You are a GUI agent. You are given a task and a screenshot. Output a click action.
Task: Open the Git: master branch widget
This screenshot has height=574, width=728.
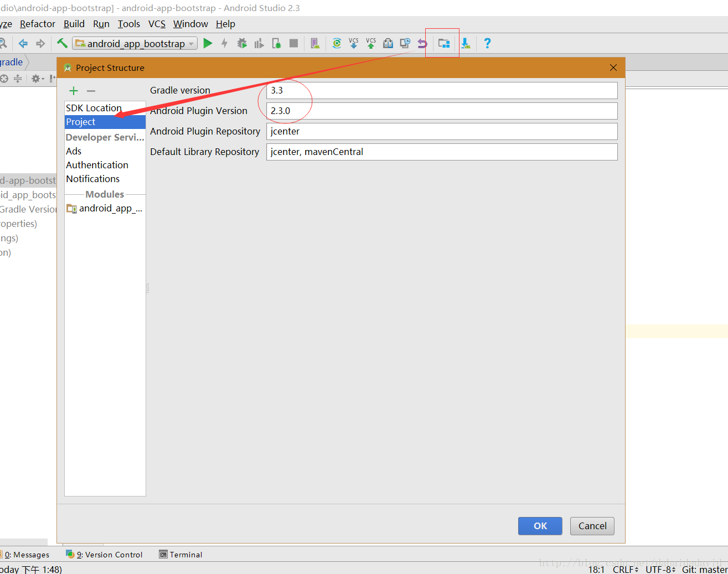pos(704,569)
